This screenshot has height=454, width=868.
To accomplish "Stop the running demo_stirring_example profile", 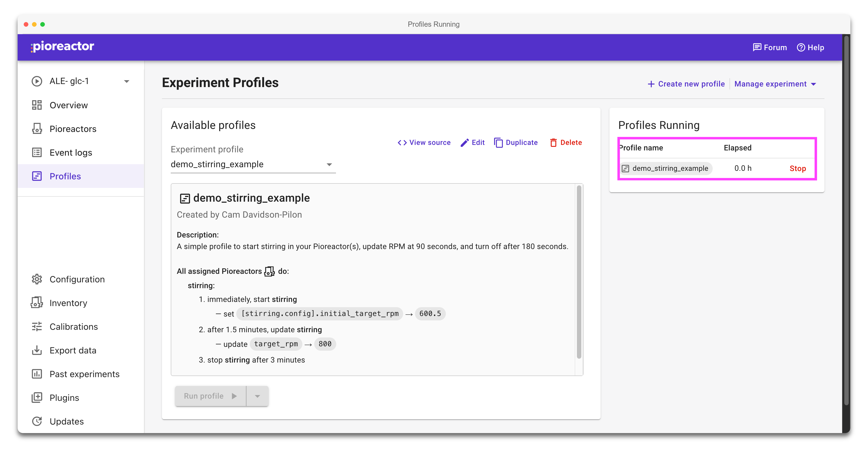I will point(797,169).
